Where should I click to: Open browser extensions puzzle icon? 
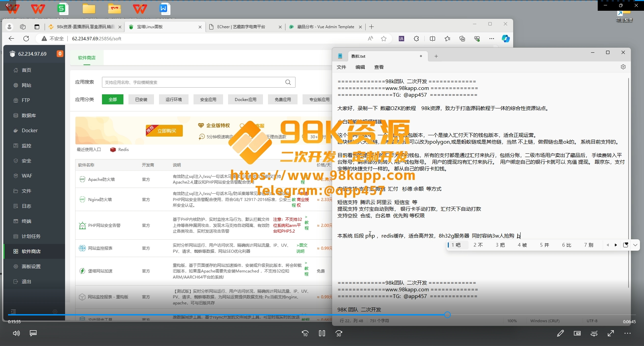coord(416,39)
